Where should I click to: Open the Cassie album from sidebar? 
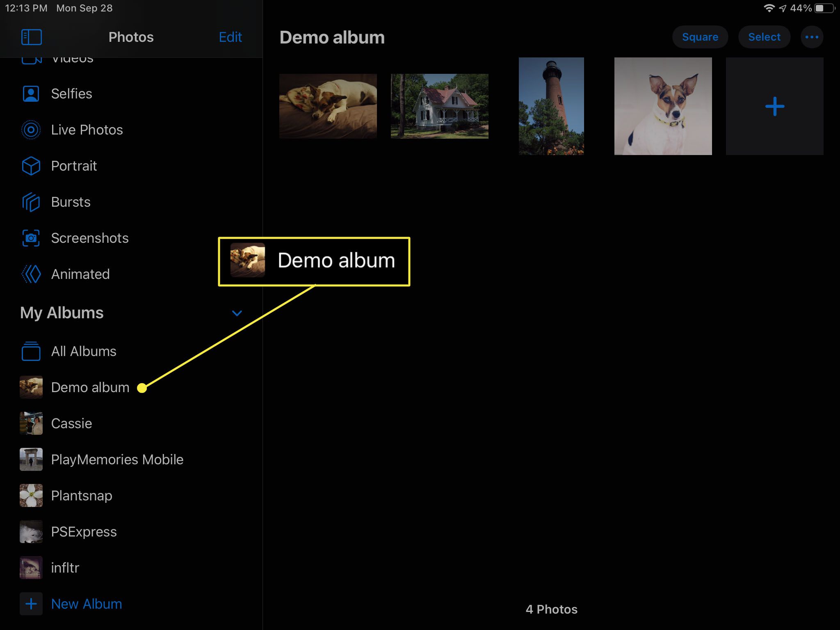pyautogui.click(x=71, y=423)
